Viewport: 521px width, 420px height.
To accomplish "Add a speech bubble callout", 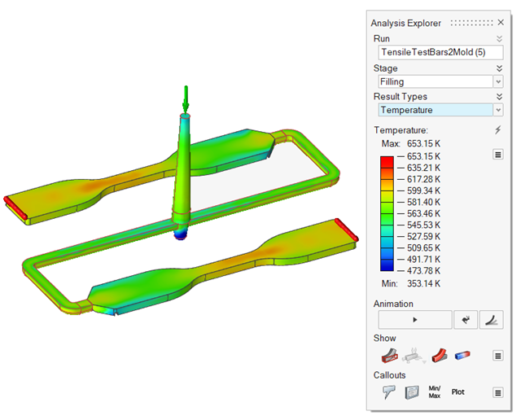I will click(x=388, y=392).
